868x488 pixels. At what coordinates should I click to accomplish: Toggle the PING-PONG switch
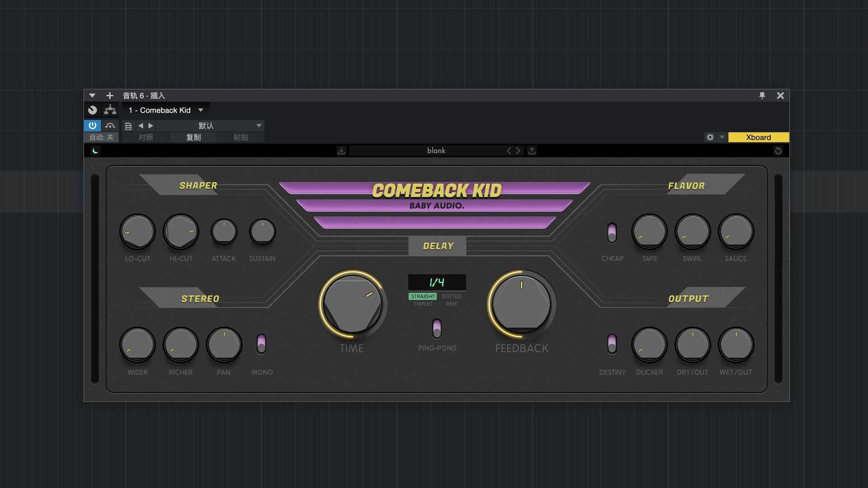tap(437, 328)
